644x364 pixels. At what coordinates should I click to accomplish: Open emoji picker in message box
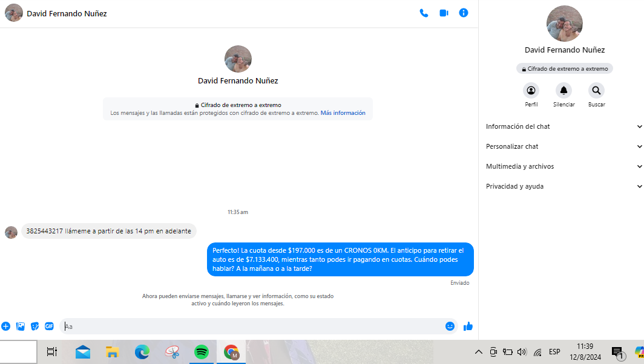[450, 327]
